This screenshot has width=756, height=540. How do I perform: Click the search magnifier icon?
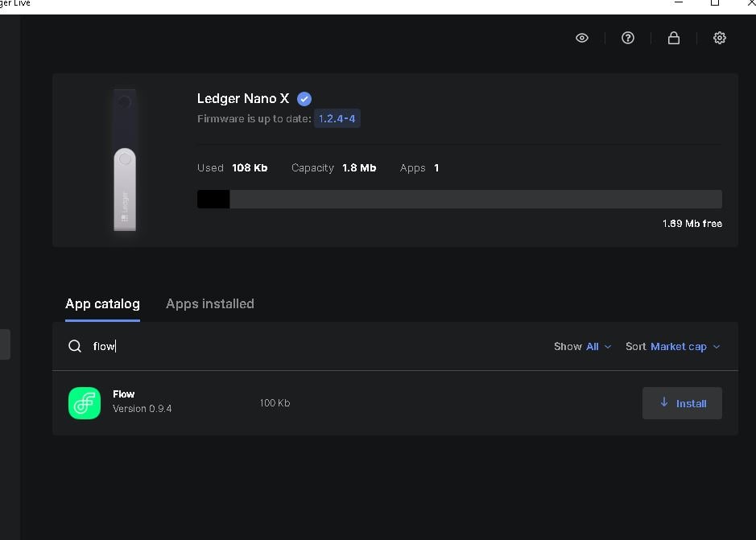pos(75,346)
